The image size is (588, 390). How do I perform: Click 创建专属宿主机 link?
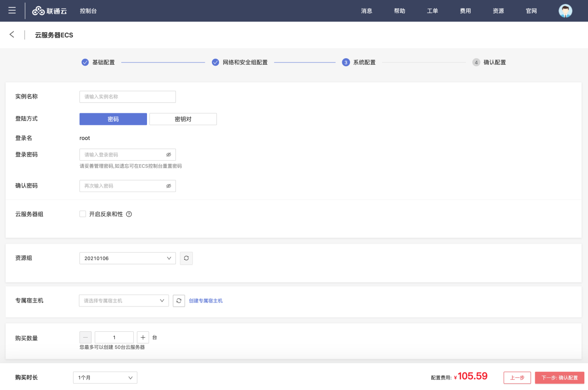pyautogui.click(x=206, y=301)
